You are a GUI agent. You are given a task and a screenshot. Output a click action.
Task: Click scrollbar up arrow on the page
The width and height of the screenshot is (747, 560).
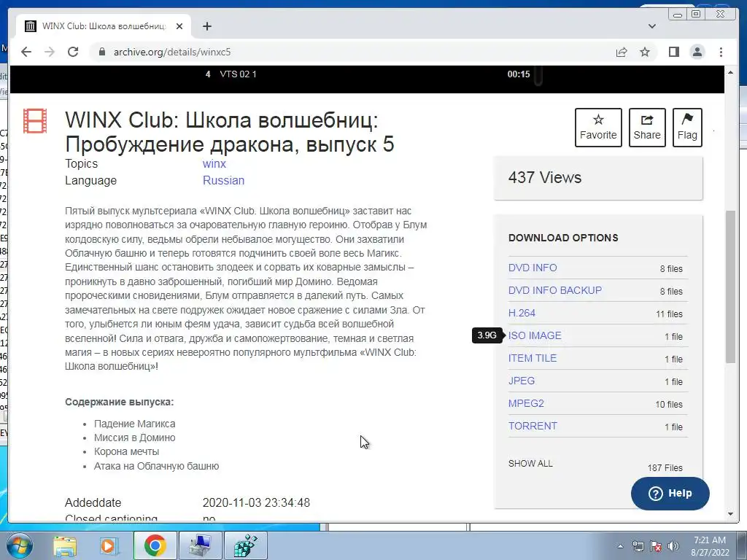(x=730, y=72)
